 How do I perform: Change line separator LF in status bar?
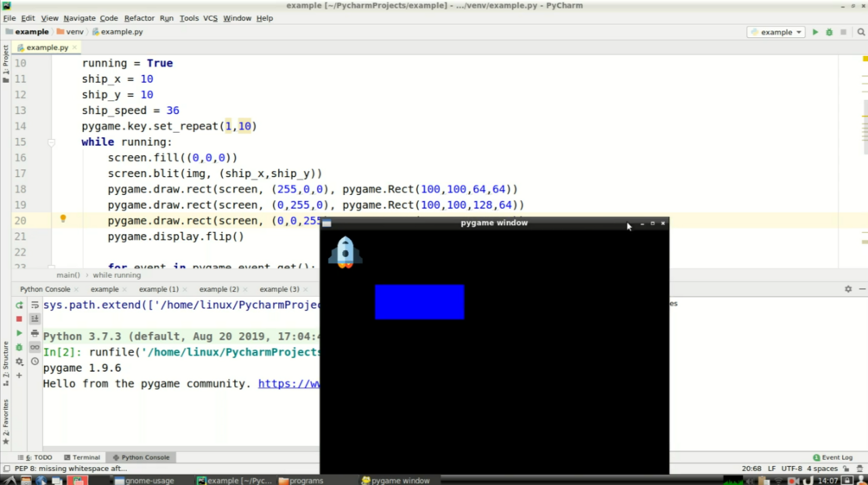[x=771, y=469]
